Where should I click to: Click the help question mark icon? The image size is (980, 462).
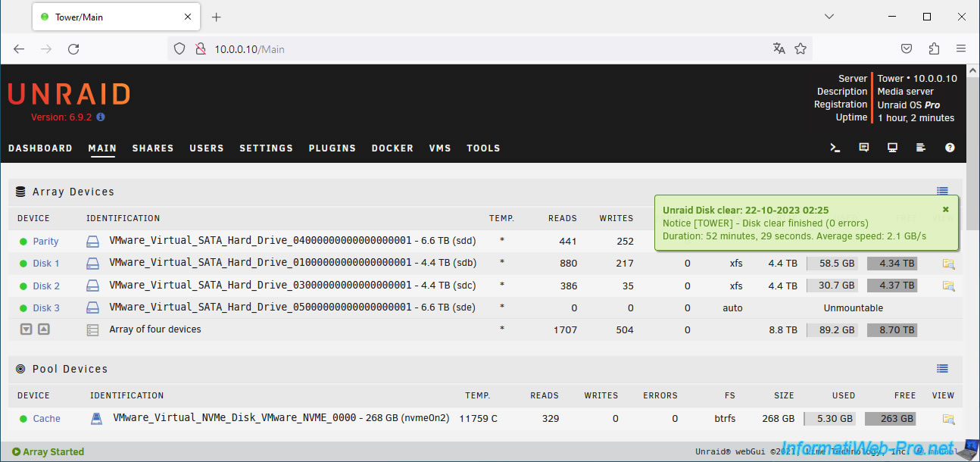coord(950,148)
